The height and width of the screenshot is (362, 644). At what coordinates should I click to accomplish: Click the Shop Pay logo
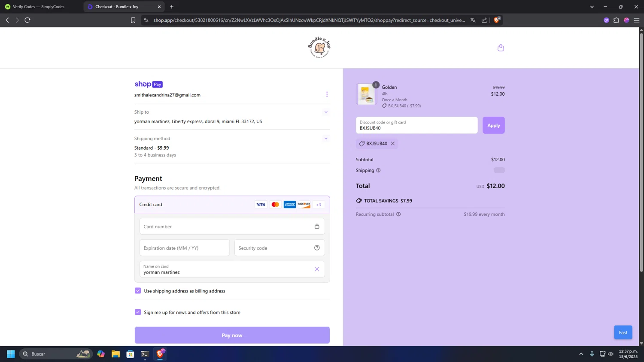coord(149,84)
